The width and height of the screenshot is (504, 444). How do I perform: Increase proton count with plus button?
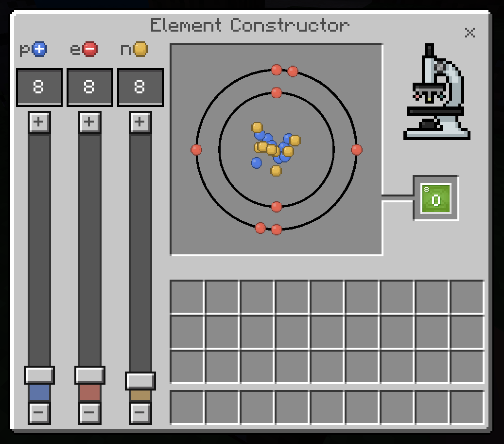click(x=39, y=122)
